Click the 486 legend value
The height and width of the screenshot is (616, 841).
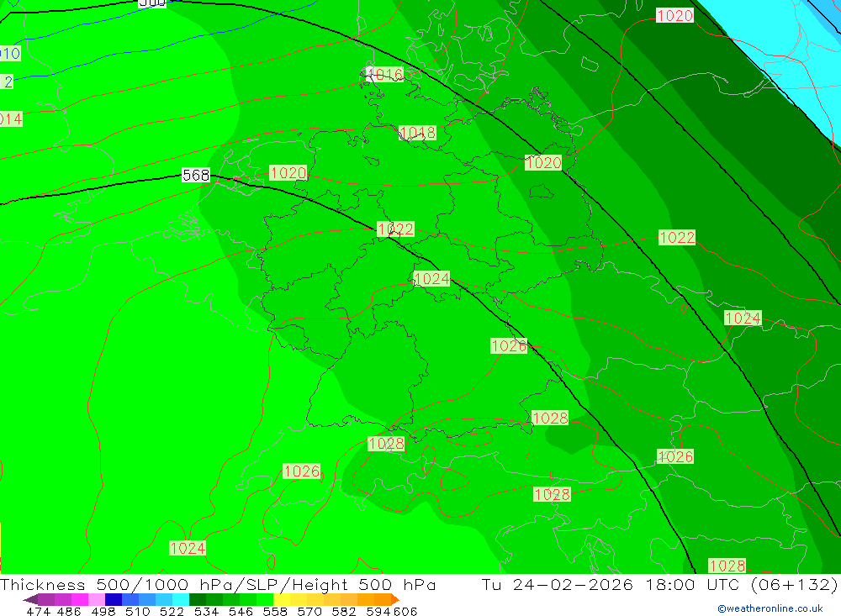click(69, 611)
